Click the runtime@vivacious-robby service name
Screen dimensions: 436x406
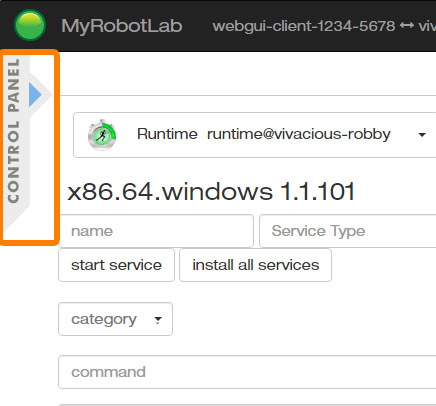(x=299, y=134)
